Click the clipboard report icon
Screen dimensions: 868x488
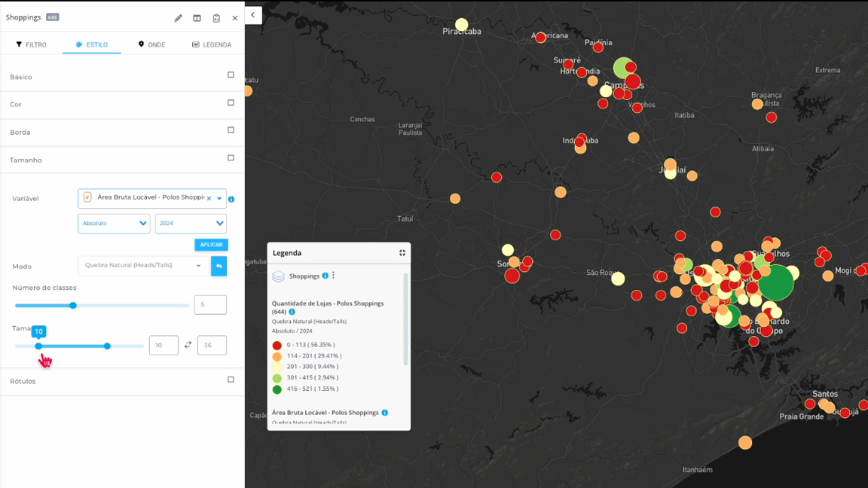click(216, 18)
